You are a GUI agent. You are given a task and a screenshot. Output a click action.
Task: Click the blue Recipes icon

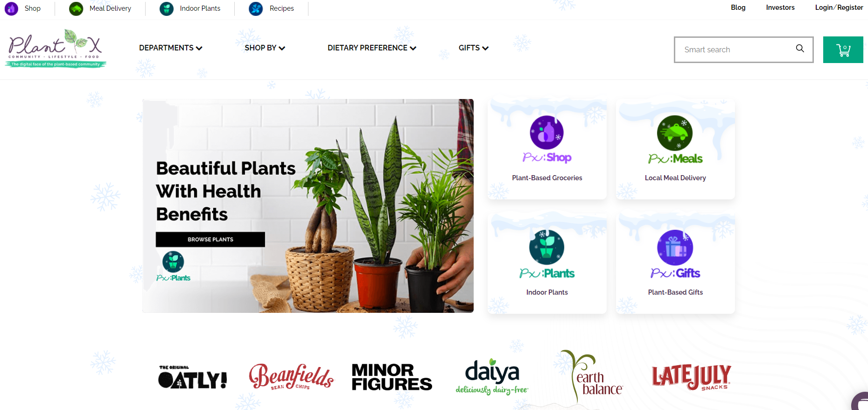click(x=256, y=8)
